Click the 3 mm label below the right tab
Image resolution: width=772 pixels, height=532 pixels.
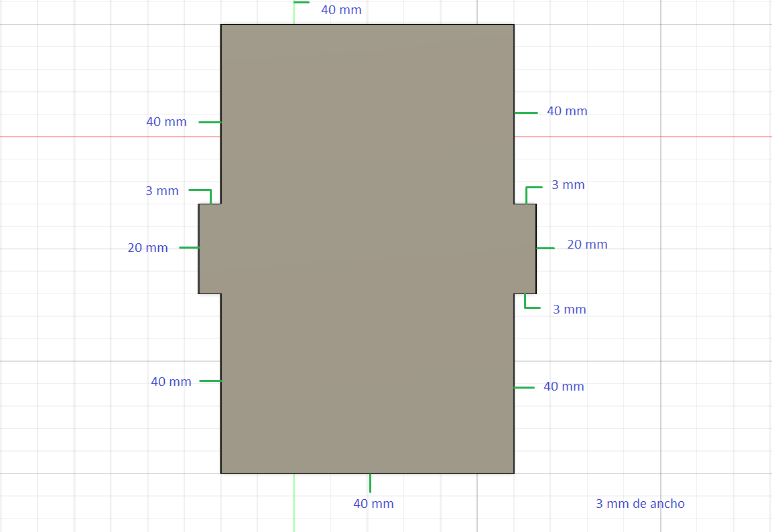570,309
